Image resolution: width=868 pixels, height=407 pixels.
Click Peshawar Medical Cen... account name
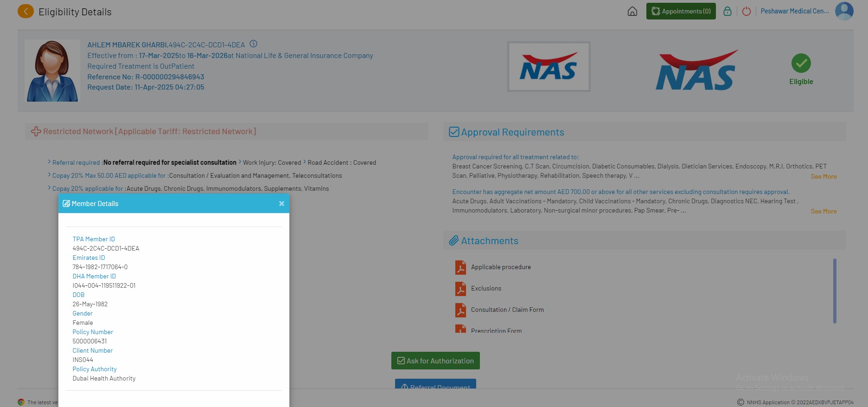(x=795, y=11)
